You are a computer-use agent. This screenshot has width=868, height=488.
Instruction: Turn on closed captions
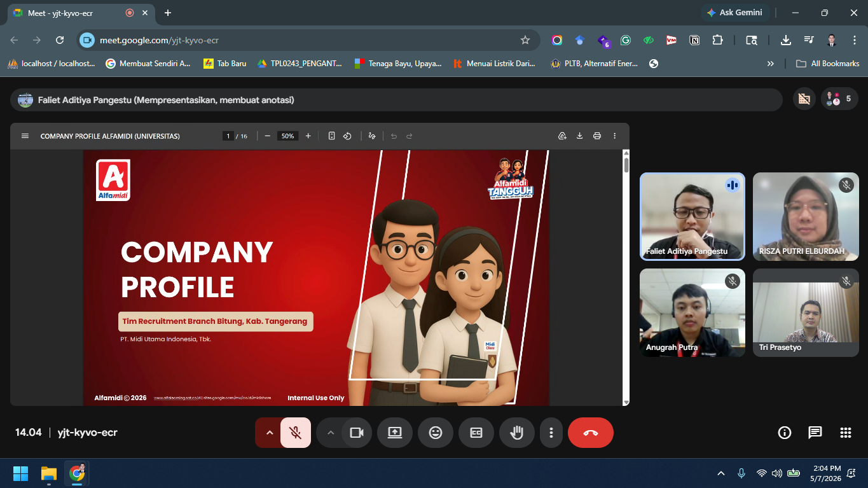(476, 433)
